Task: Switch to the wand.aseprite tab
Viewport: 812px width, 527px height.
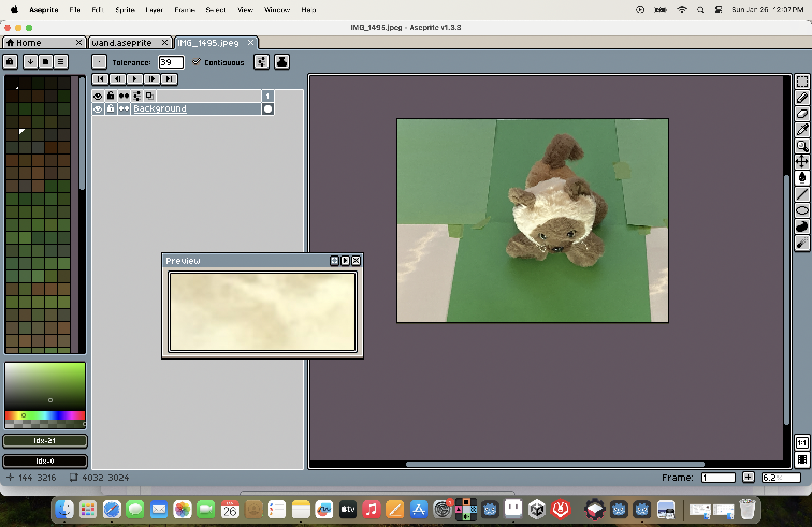Action: tap(122, 43)
